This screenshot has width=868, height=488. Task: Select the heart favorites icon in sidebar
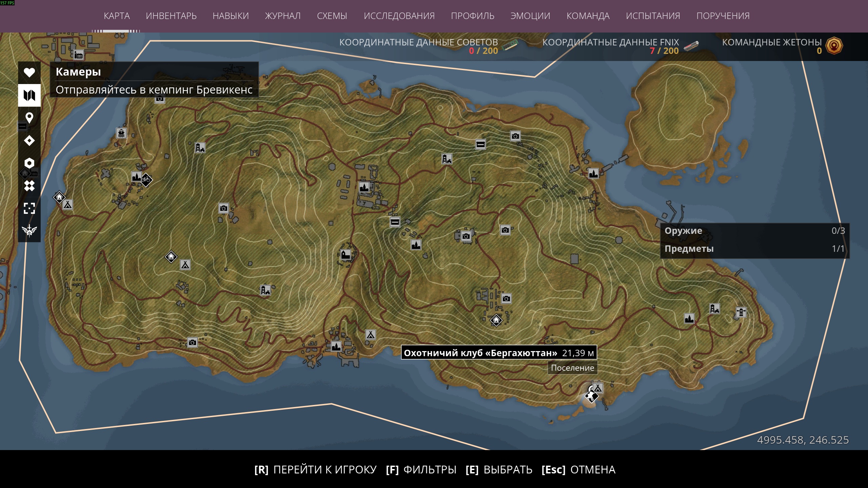tap(29, 73)
